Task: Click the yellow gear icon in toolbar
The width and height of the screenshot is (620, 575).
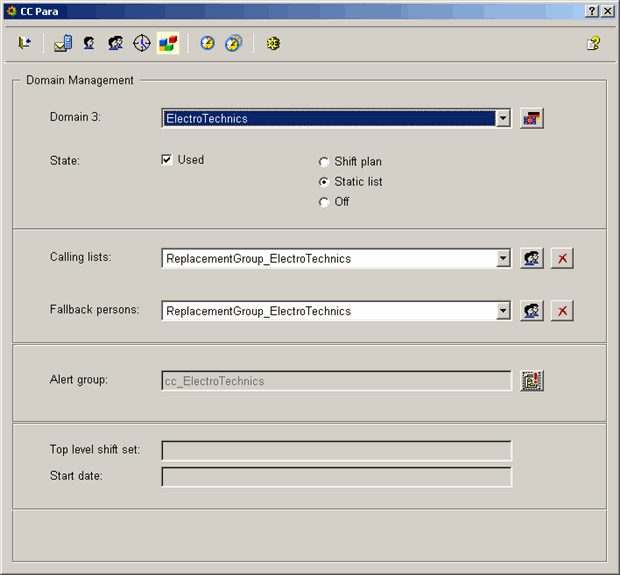Action: tap(272, 43)
